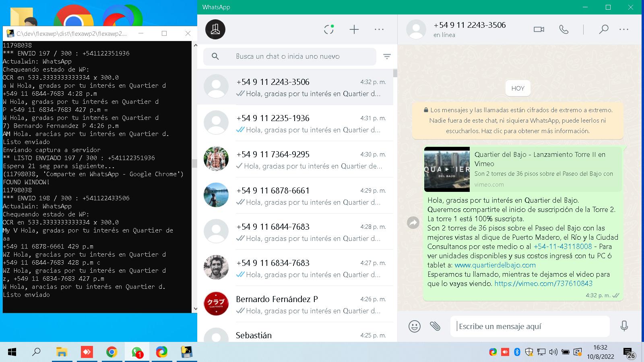Open the Quartier del Bajo Vimeo preview thumbnail
The height and width of the screenshot is (362, 644).
(447, 169)
